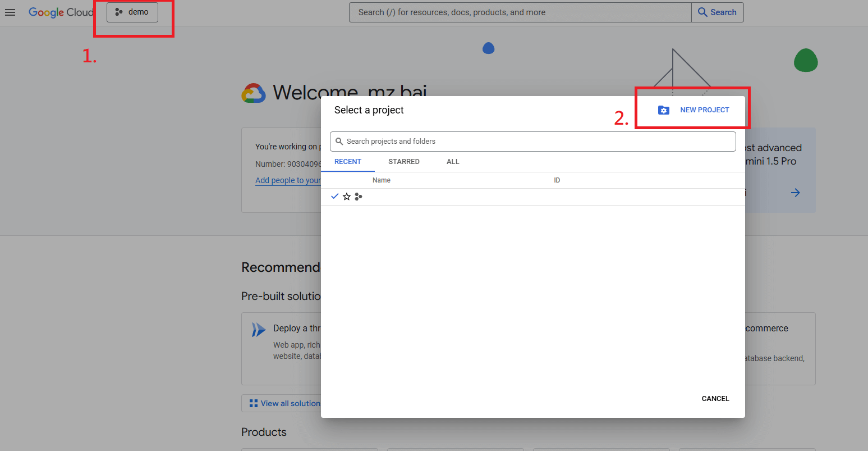The height and width of the screenshot is (451, 868).
Task: Click the ID column header
Action: click(x=557, y=180)
